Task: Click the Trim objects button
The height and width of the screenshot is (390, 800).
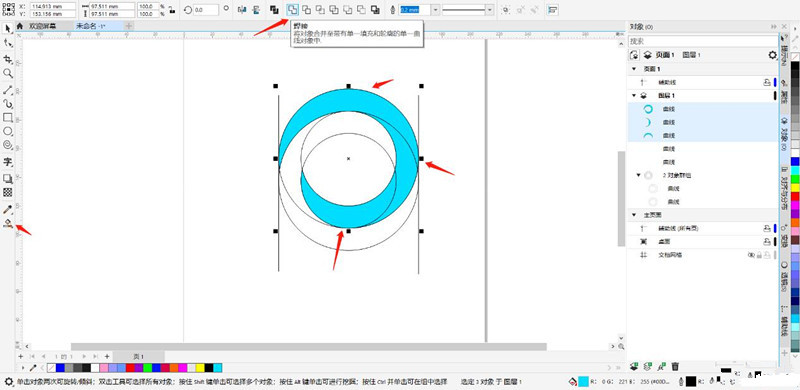Action: pyautogui.click(x=306, y=10)
